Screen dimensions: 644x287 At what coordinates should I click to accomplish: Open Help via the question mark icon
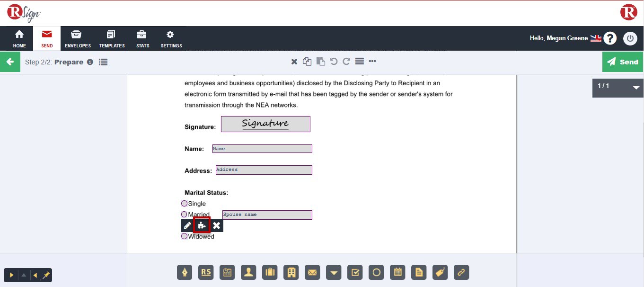click(610, 38)
